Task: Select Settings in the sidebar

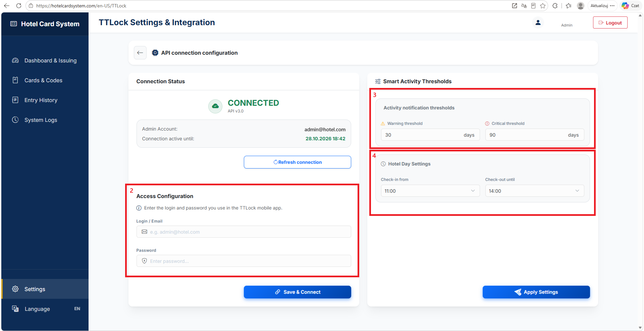Action: [x=45, y=289]
